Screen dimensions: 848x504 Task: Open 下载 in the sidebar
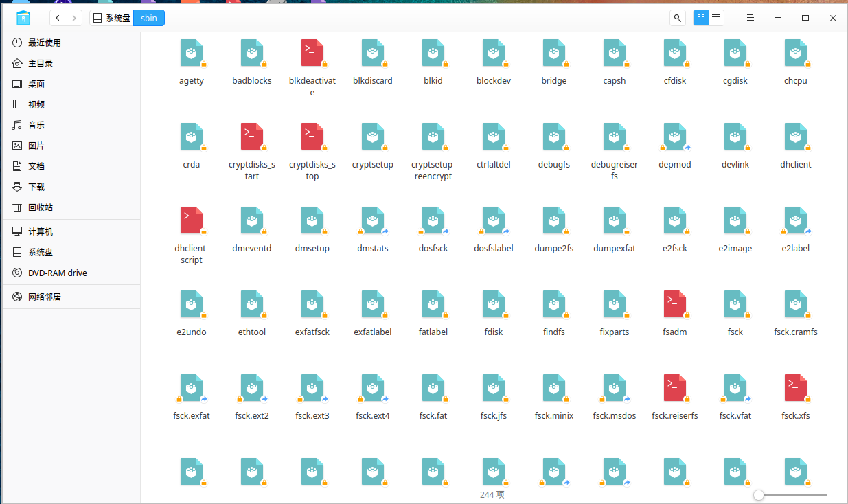[x=71, y=187]
